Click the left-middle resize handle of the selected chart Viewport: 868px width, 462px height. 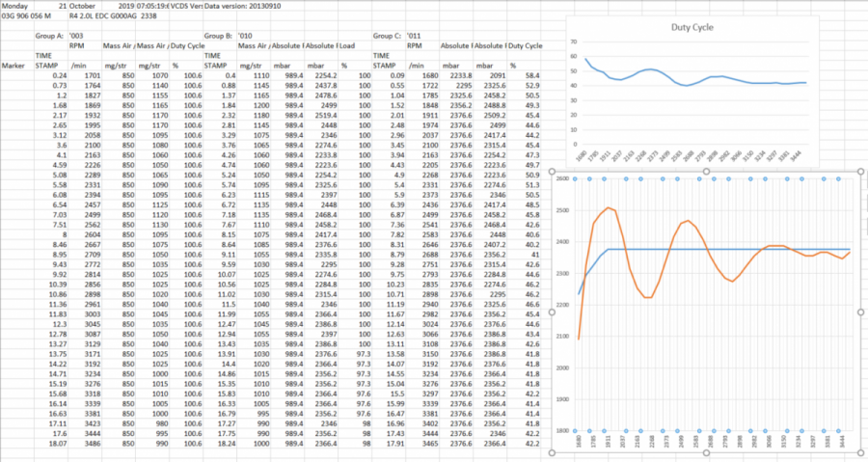pos(551,313)
